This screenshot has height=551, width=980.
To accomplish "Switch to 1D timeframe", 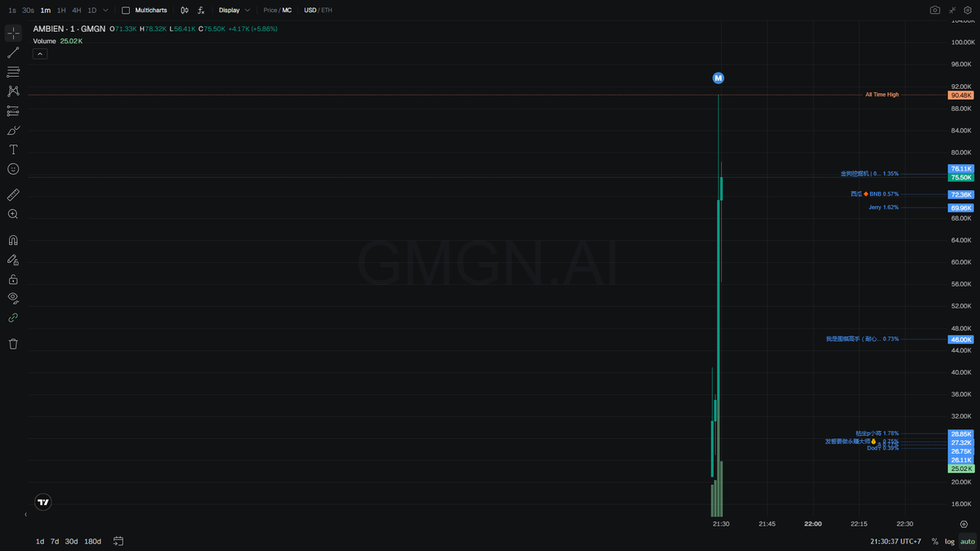I will (92, 11).
